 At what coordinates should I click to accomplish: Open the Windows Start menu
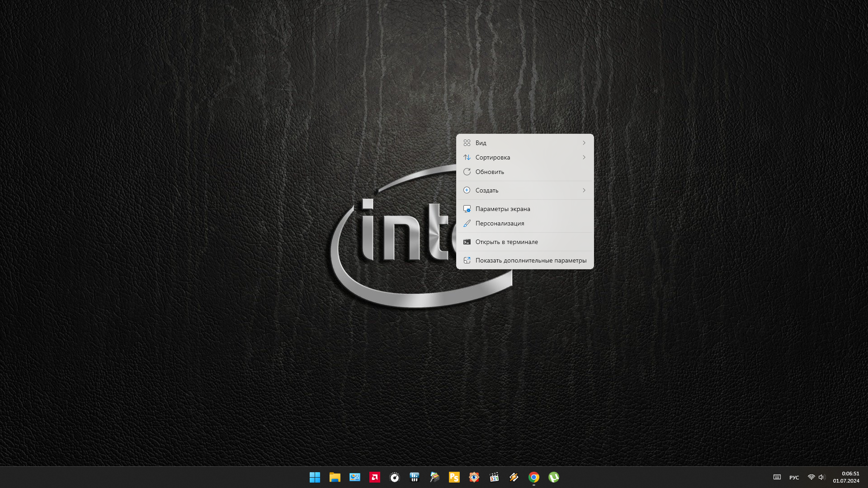point(315,477)
